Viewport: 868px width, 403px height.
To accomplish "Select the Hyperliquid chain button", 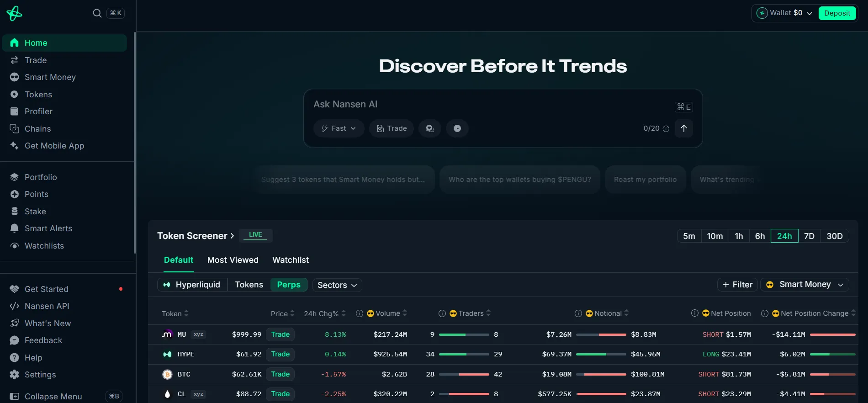I will pos(192,285).
